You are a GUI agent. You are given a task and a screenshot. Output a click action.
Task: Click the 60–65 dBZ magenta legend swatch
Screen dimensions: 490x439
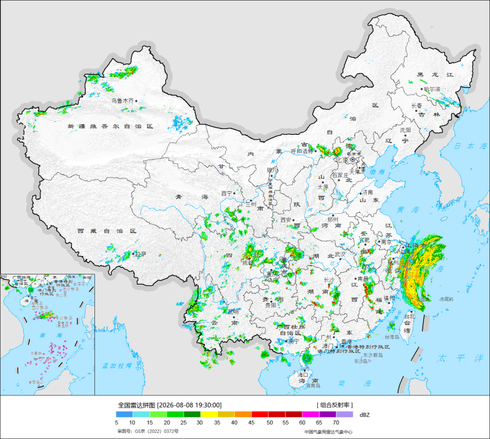click(311, 414)
